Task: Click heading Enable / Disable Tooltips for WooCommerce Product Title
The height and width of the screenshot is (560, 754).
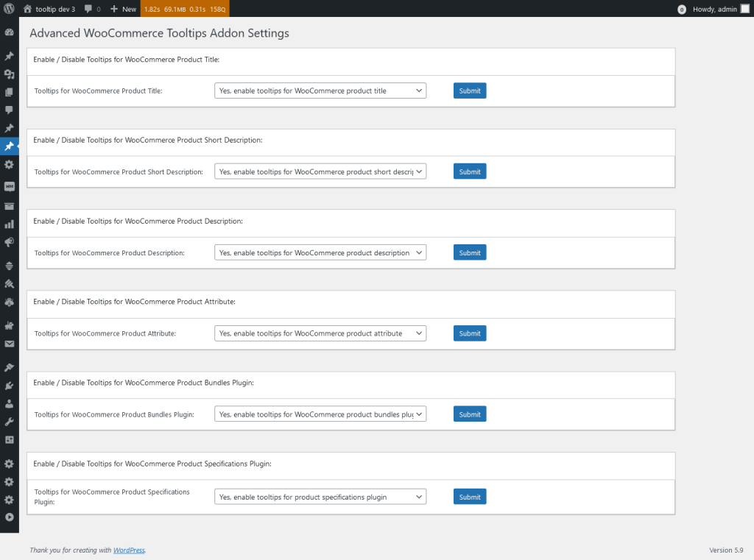Action: coord(127,60)
